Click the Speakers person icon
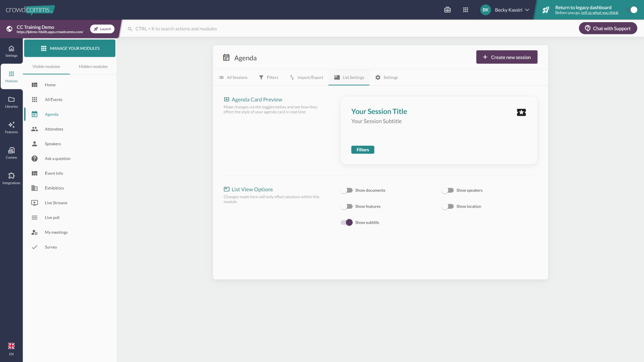Screen dimensions: 644x362 [x=34, y=144]
